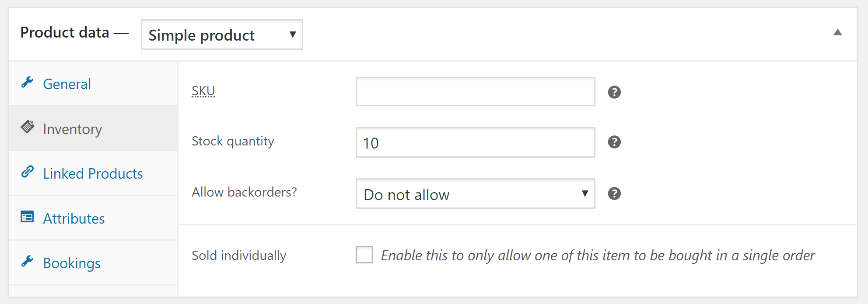
Task: Click the SKU input field
Action: pos(475,92)
